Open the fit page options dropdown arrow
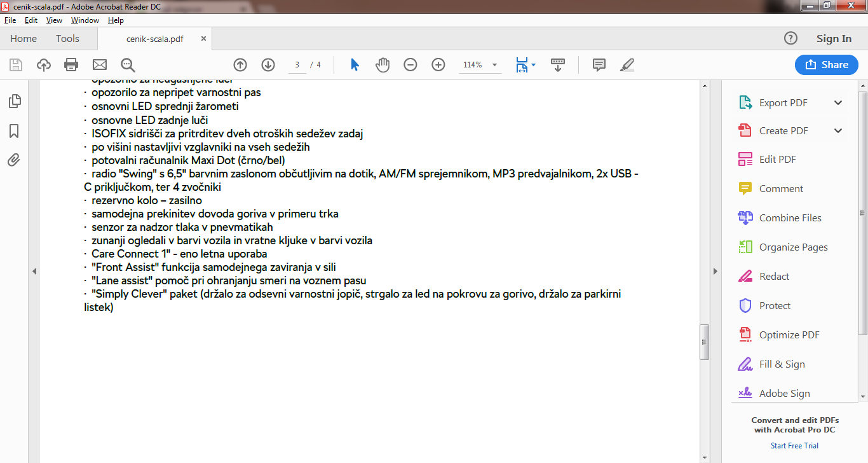Viewport: 868px width, 463px height. click(x=533, y=64)
